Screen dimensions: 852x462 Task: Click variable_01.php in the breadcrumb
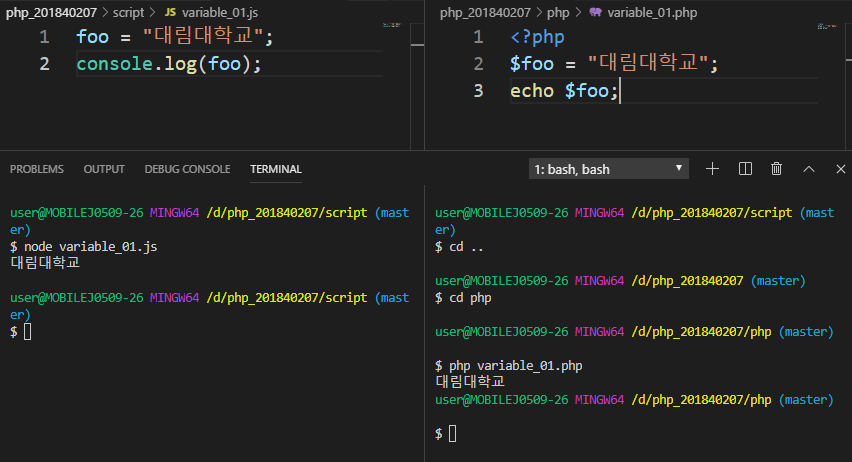(652, 12)
